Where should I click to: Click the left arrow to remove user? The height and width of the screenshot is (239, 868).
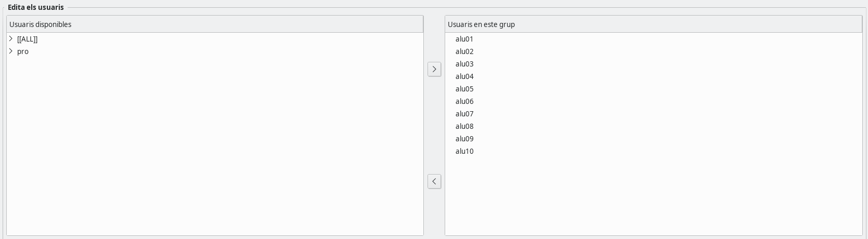pyautogui.click(x=434, y=181)
